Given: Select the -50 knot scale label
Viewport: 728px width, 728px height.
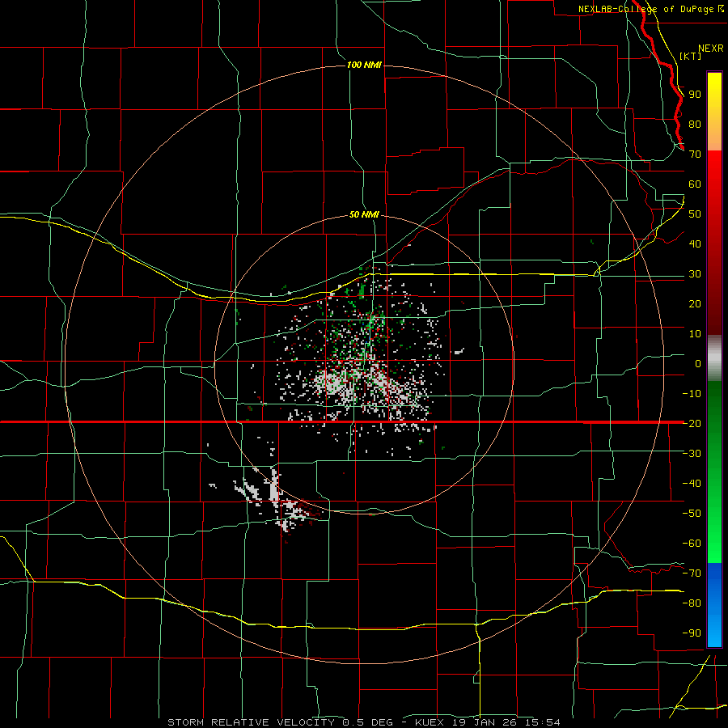Looking at the screenshot, I should (x=692, y=514).
